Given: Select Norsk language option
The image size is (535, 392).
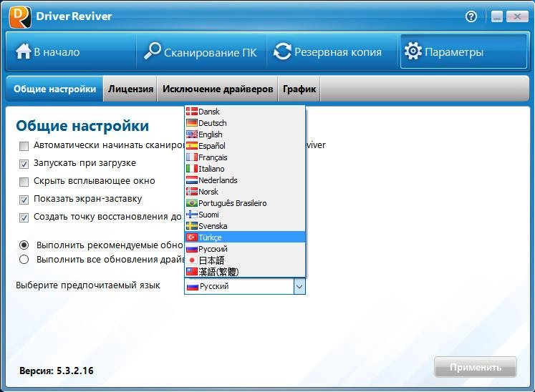Looking at the screenshot, I should click(245, 192).
